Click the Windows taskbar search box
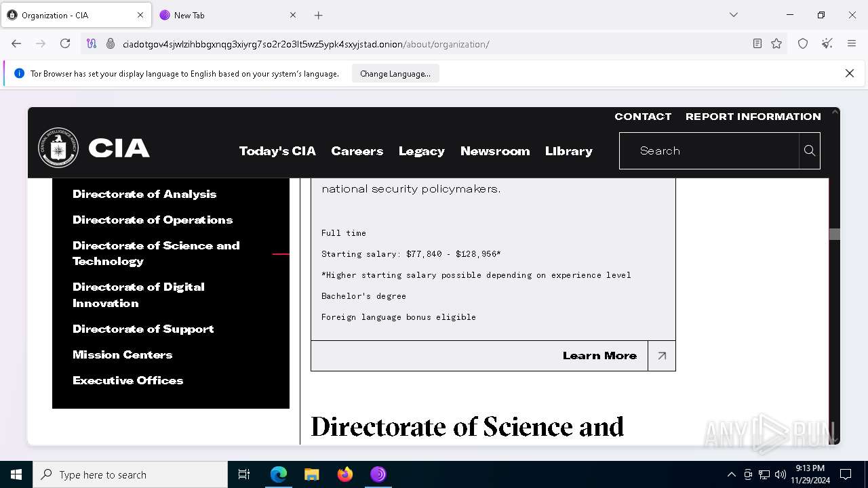Image resolution: width=868 pixels, height=488 pixels. [130, 474]
